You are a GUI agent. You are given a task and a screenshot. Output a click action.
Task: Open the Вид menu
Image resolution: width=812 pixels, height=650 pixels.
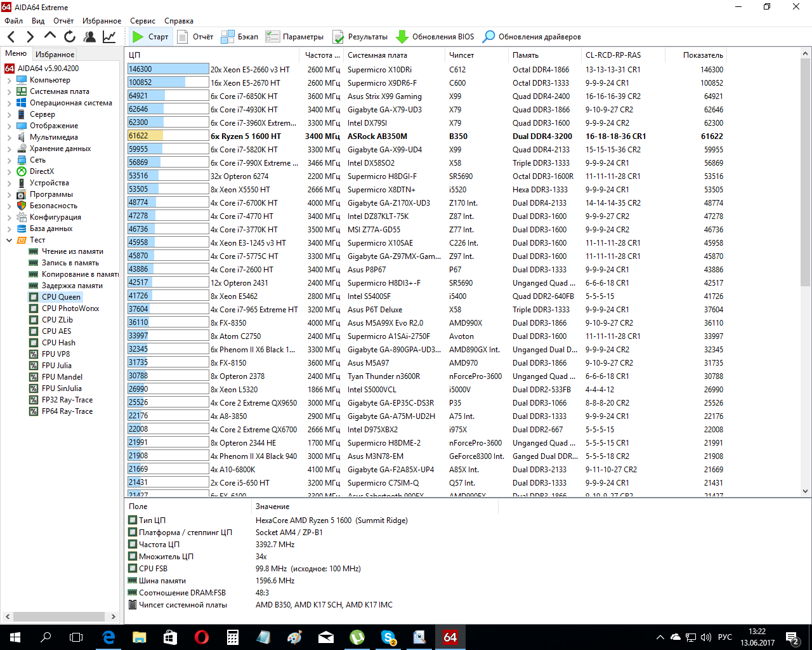click(38, 21)
